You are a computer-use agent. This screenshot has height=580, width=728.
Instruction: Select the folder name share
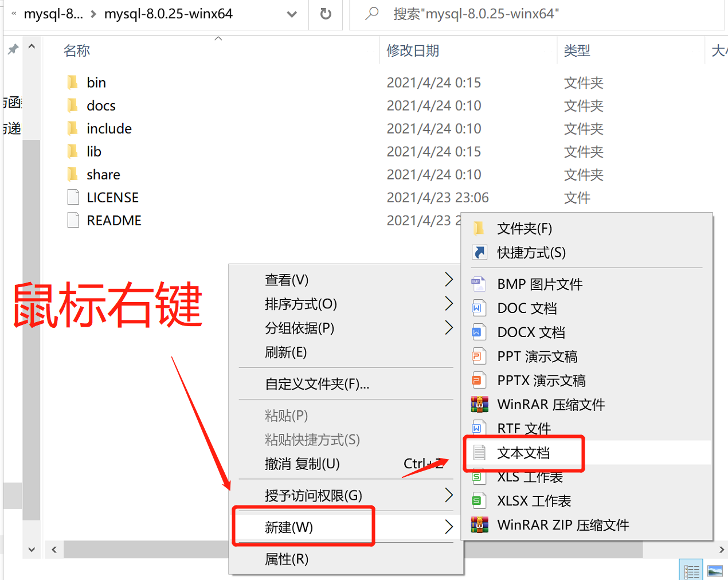coord(103,174)
